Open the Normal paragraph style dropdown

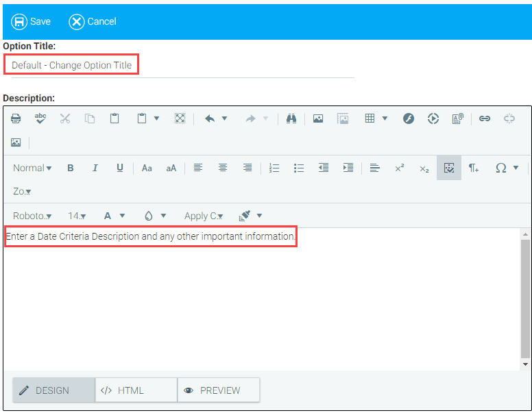32,168
